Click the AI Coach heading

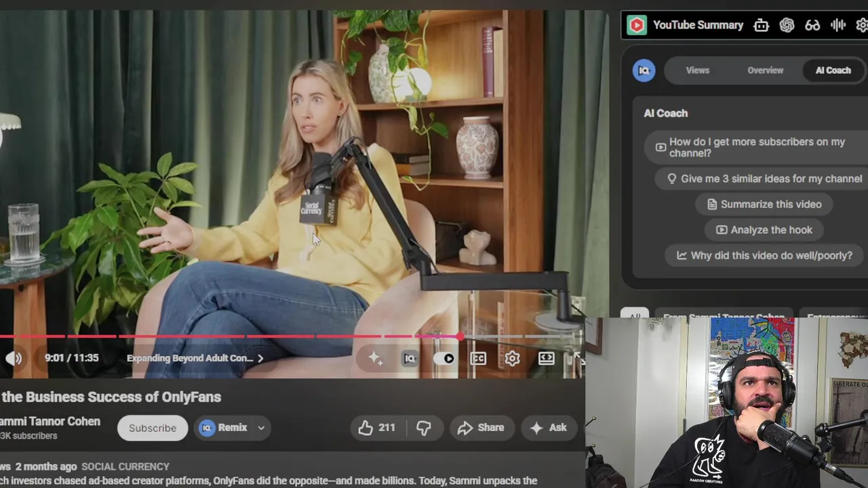[665, 113]
